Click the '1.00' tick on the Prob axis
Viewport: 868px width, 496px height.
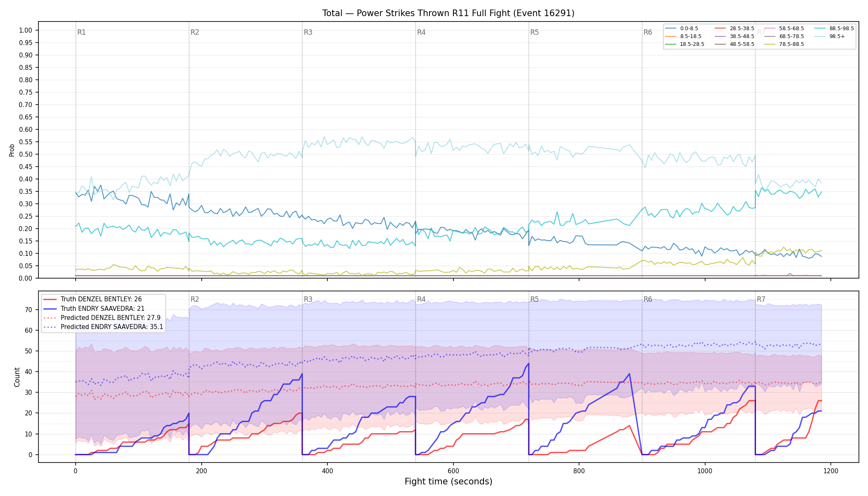[25, 30]
